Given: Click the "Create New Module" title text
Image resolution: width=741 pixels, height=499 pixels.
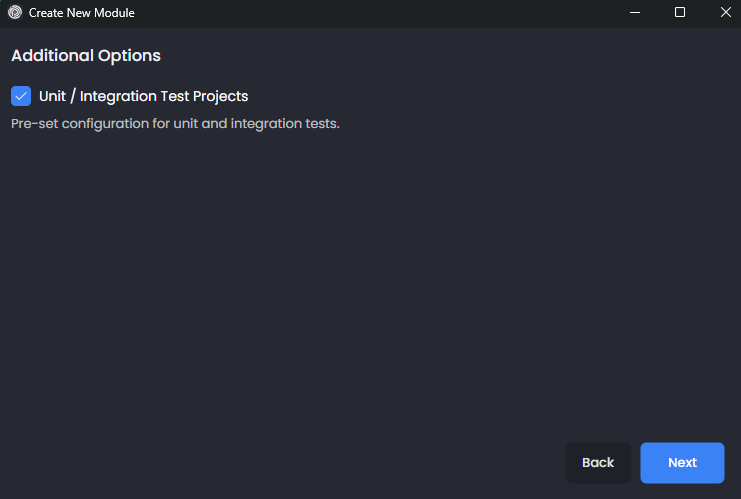Looking at the screenshot, I should [x=81, y=13].
